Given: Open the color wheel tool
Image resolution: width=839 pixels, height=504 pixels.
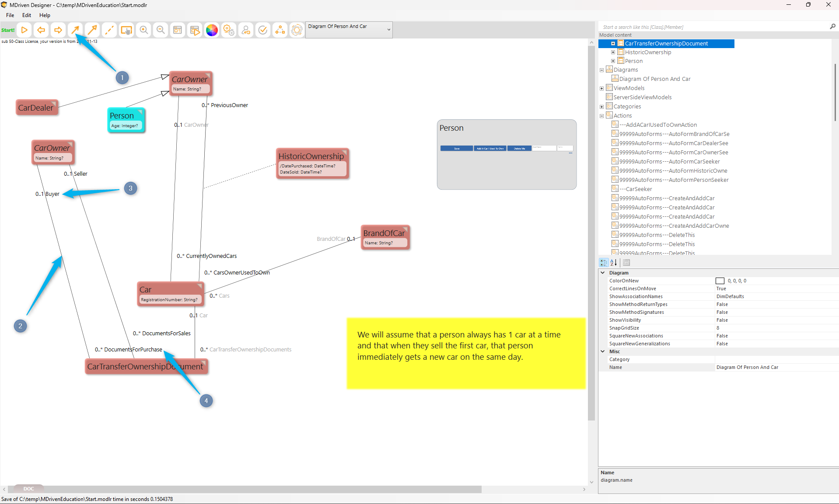Looking at the screenshot, I should tap(212, 30).
